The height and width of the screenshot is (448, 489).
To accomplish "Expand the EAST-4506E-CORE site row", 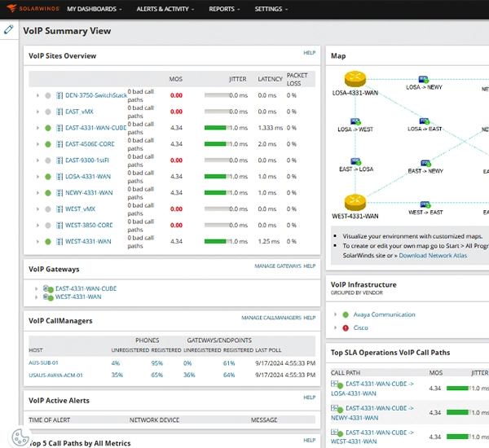I will point(37,144).
